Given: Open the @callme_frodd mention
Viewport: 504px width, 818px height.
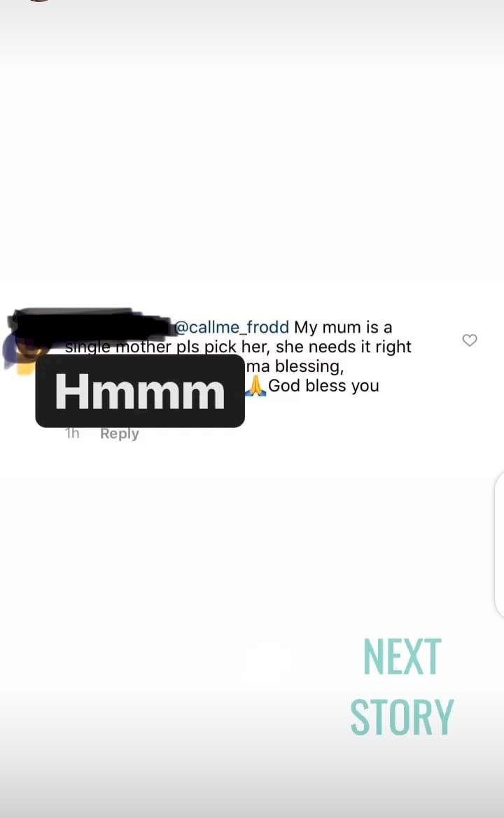Looking at the screenshot, I should pos(232,327).
